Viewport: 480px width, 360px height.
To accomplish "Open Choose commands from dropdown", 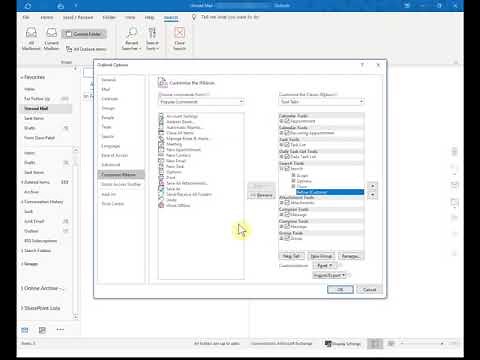I will 202,102.
